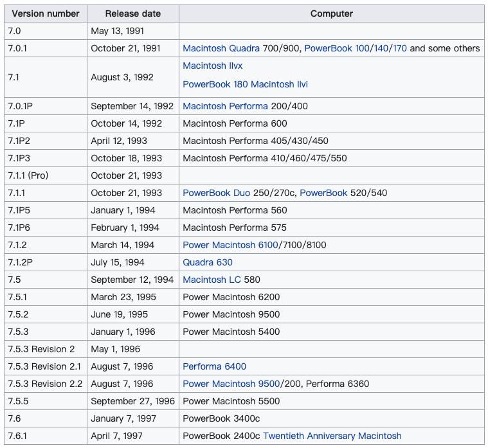Image resolution: width=488 pixels, height=448 pixels.
Task: Click the Version number column header
Action: tap(46, 13)
